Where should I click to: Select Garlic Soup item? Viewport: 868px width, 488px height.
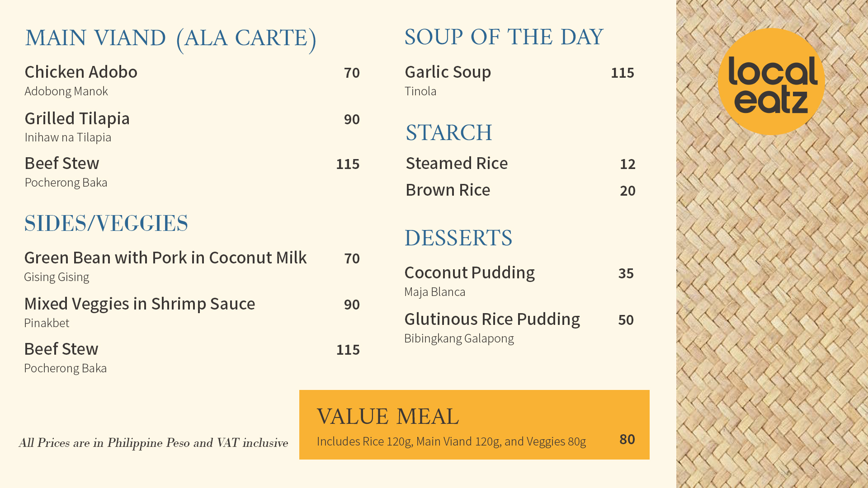click(448, 72)
